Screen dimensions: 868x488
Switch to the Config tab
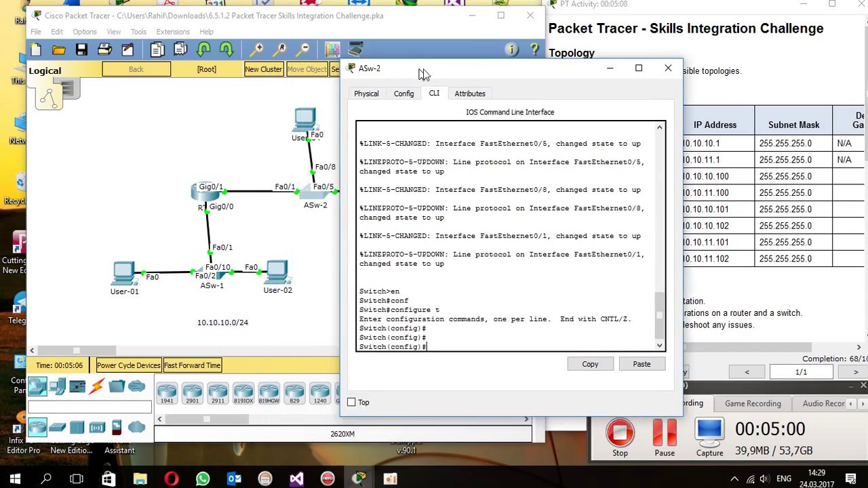403,94
